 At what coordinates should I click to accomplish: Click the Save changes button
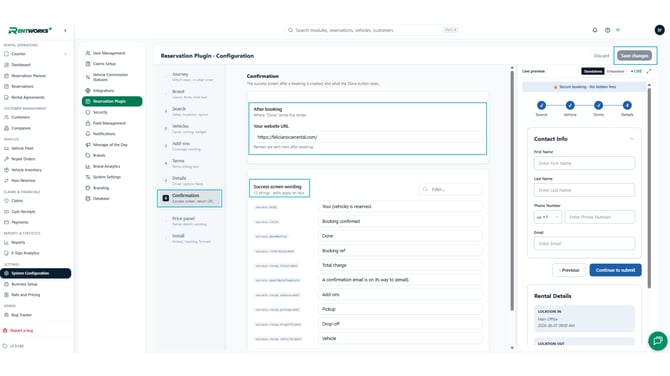click(635, 56)
